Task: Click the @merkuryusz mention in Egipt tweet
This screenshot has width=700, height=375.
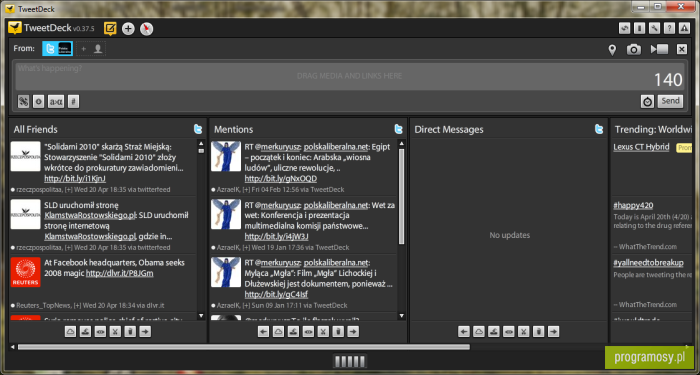Action: pyautogui.click(x=278, y=147)
